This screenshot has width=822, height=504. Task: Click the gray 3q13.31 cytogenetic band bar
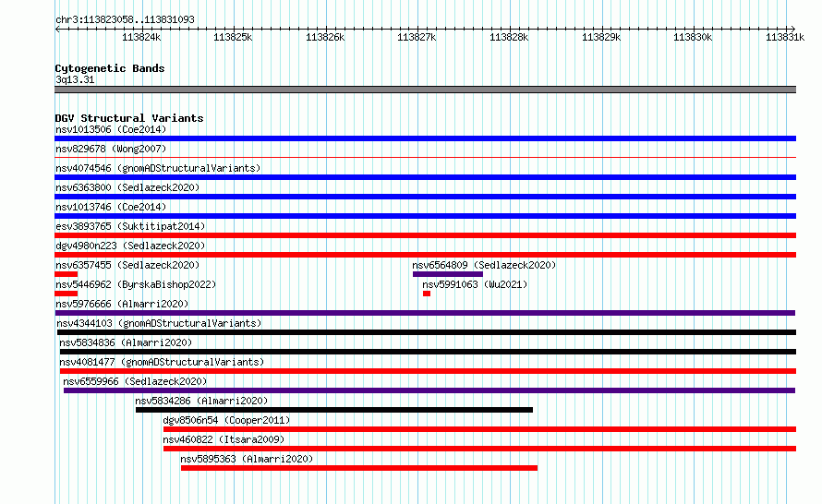[x=425, y=90]
